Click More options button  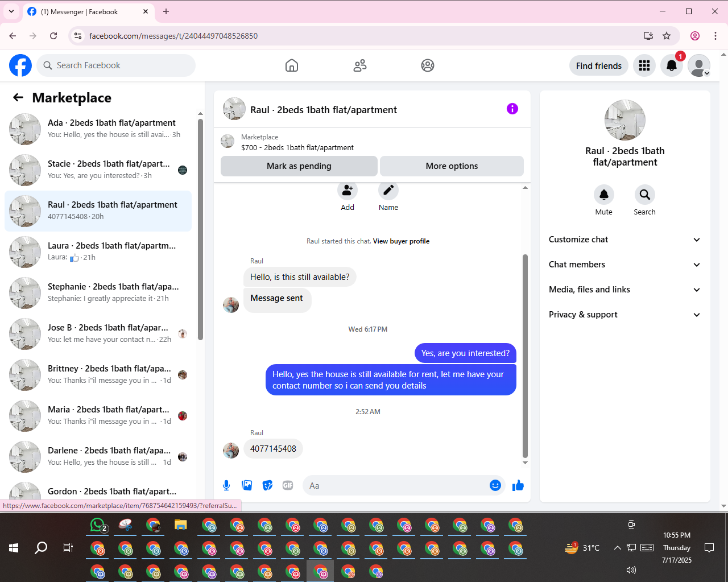(452, 166)
